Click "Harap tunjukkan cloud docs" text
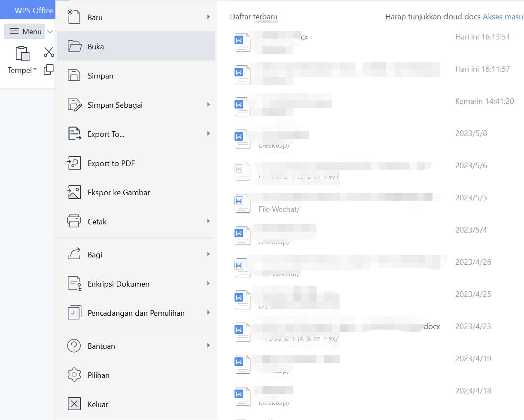The width and height of the screenshot is (524, 420). [x=433, y=17]
